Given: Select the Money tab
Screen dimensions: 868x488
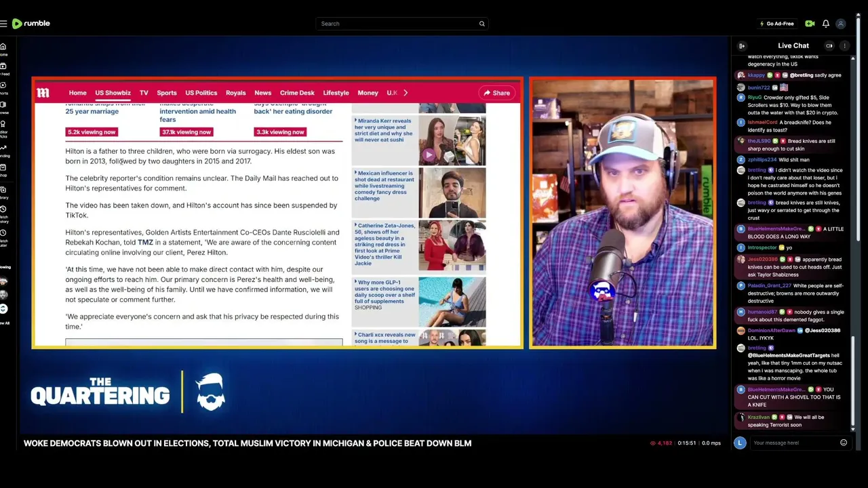Looking at the screenshot, I should [368, 93].
